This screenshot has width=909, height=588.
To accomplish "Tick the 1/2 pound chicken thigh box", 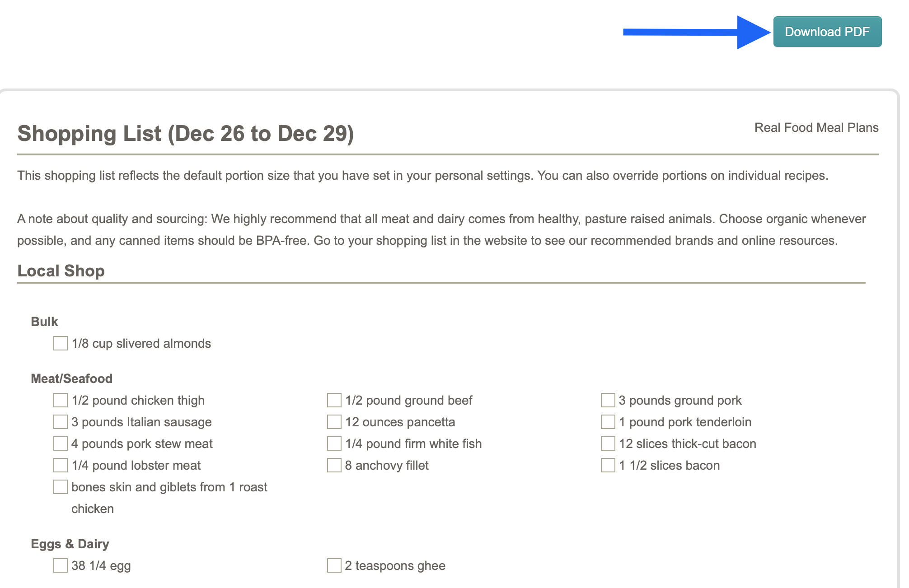I will tap(61, 400).
